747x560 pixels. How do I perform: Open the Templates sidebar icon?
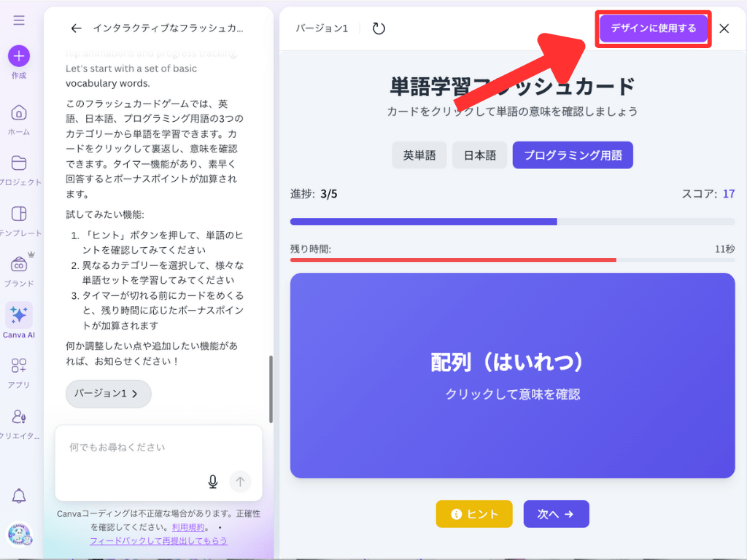(x=19, y=214)
